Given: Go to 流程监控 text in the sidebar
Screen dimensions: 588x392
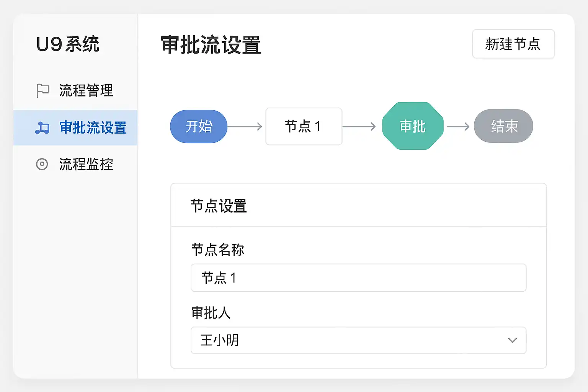Looking at the screenshot, I should [86, 164].
